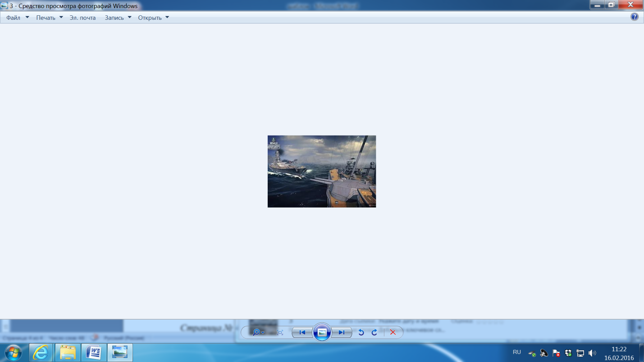Go to the previous photo
Screen dimensions: 644x362
[x=302, y=332]
